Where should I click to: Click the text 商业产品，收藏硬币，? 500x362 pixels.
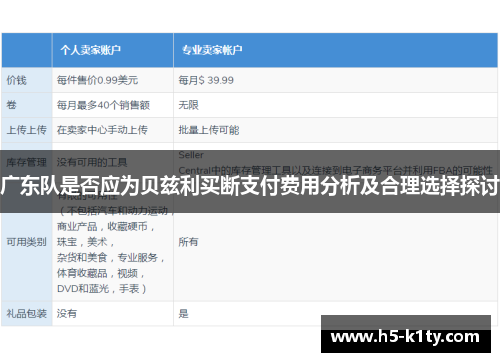click(105, 227)
